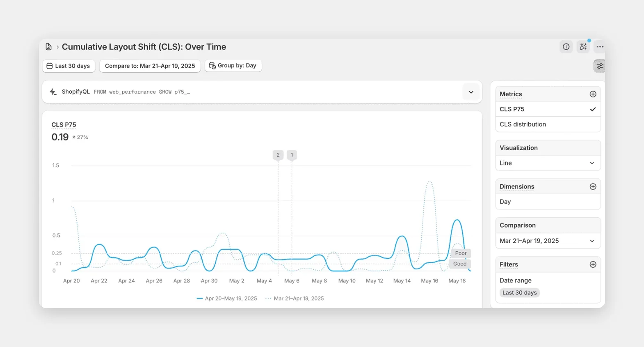Open the Last 30 days date picker

(x=69, y=66)
